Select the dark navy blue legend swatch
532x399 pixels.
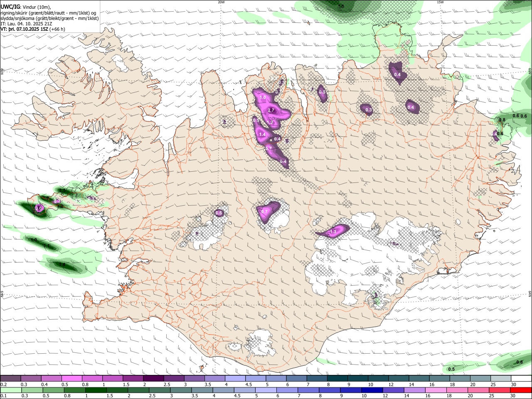[x=372, y=390]
